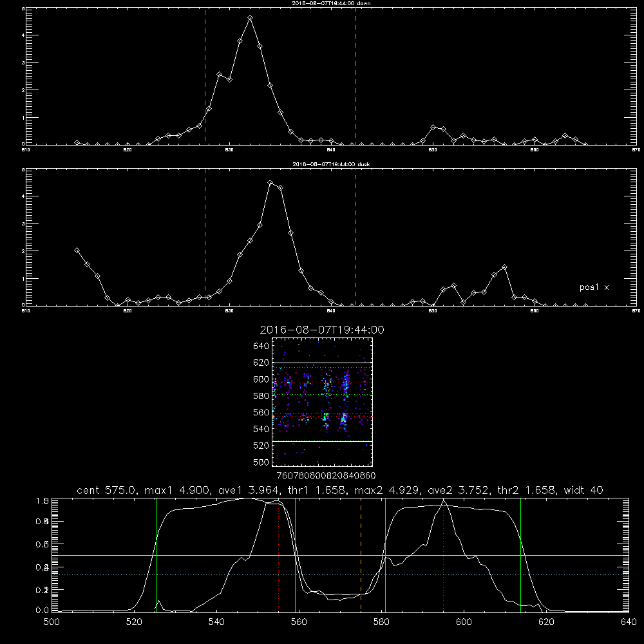Click the red dotted line at 595
The width and height of the screenshot is (644, 644).
pos(444,556)
